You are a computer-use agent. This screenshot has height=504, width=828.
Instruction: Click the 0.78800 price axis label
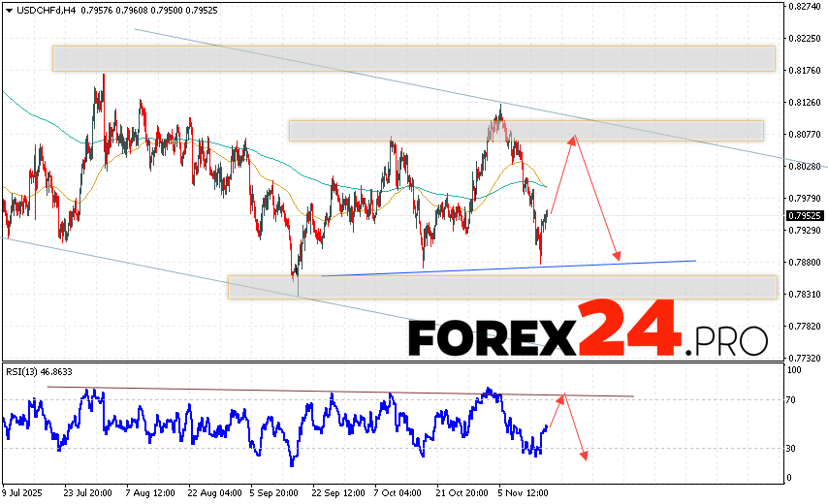(x=804, y=263)
